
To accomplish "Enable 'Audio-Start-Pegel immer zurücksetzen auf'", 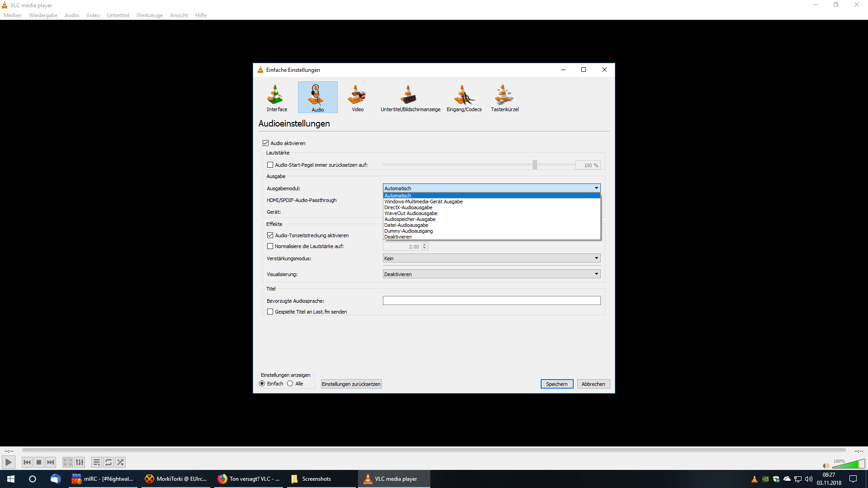I will click(270, 165).
